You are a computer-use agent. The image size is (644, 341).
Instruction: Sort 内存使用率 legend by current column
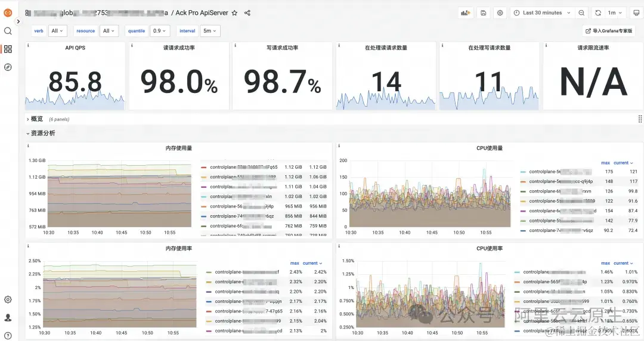(312, 263)
